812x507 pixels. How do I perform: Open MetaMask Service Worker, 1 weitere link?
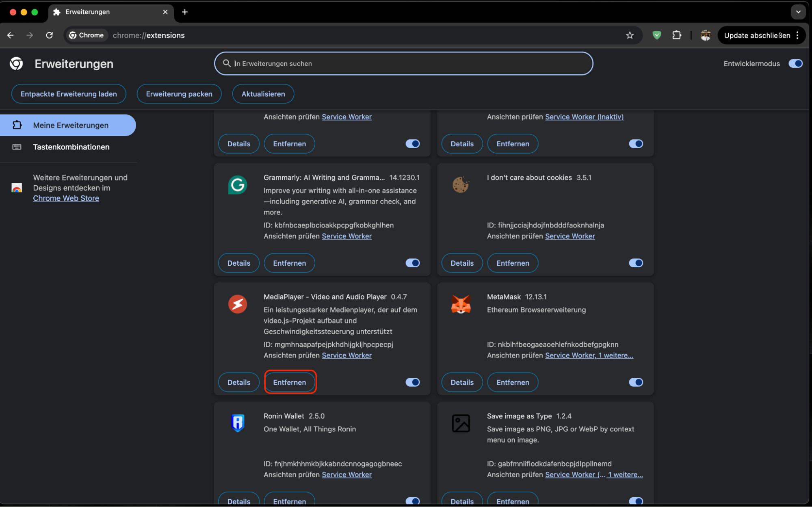pos(589,355)
